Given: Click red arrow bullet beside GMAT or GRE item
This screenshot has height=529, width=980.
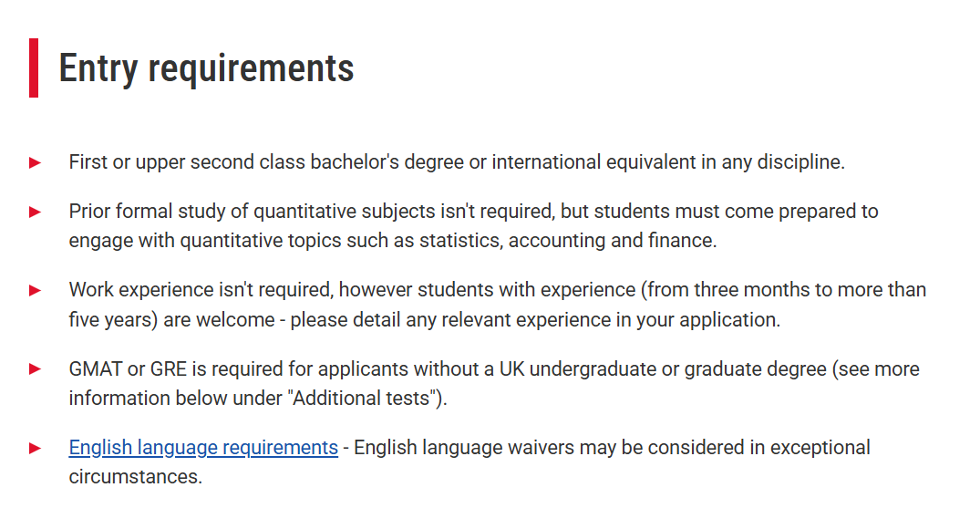Looking at the screenshot, I should pos(35,368).
